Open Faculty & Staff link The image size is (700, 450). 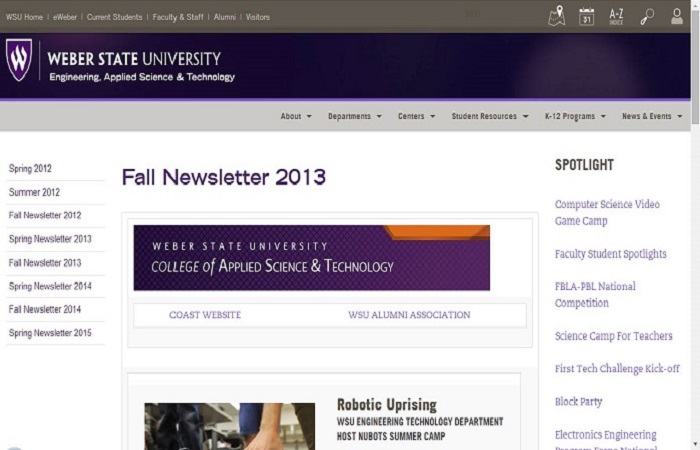[178, 17]
